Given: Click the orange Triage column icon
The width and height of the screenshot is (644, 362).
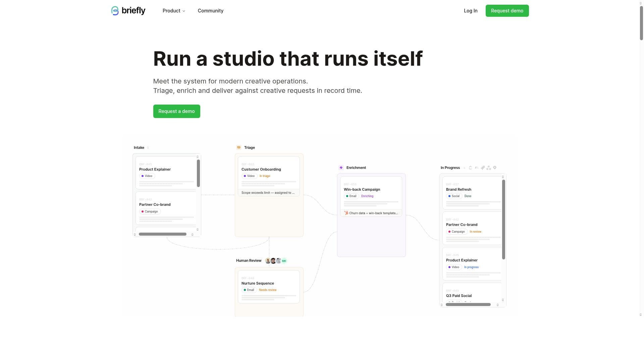Looking at the screenshot, I should tap(239, 147).
